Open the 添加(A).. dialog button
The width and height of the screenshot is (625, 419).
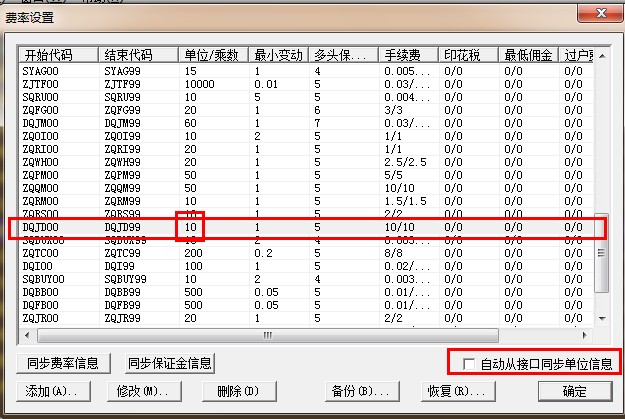coord(53,391)
